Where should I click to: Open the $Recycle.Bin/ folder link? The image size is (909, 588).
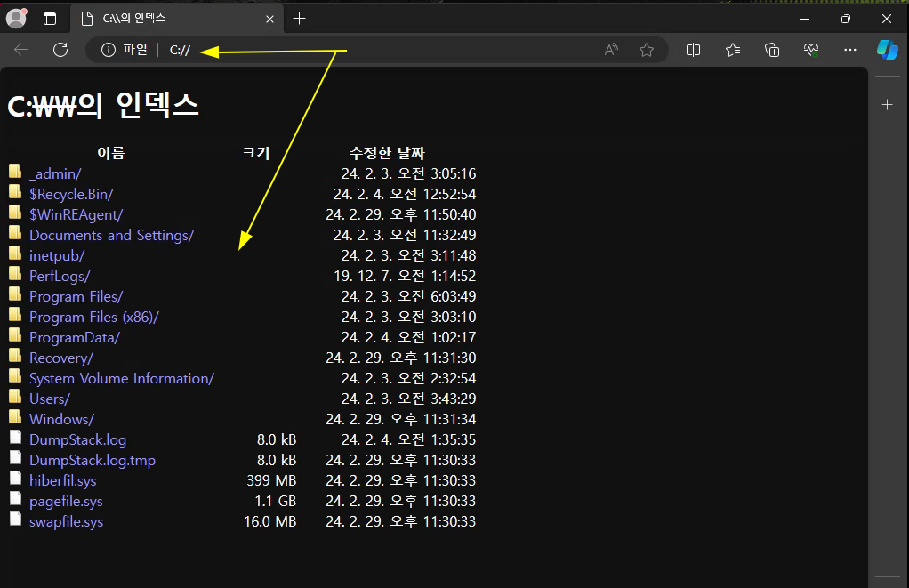tap(71, 194)
